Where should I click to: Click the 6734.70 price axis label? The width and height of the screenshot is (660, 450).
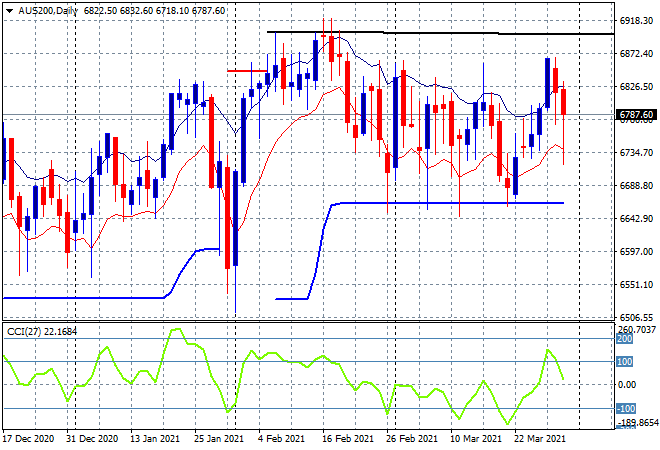click(x=636, y=152)
